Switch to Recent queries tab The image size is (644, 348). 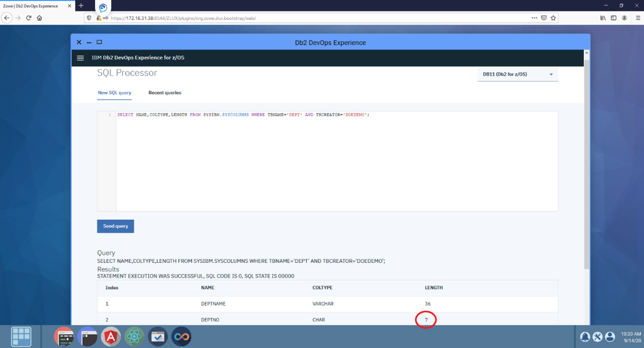pyautogui.click(x=165, y=92)
